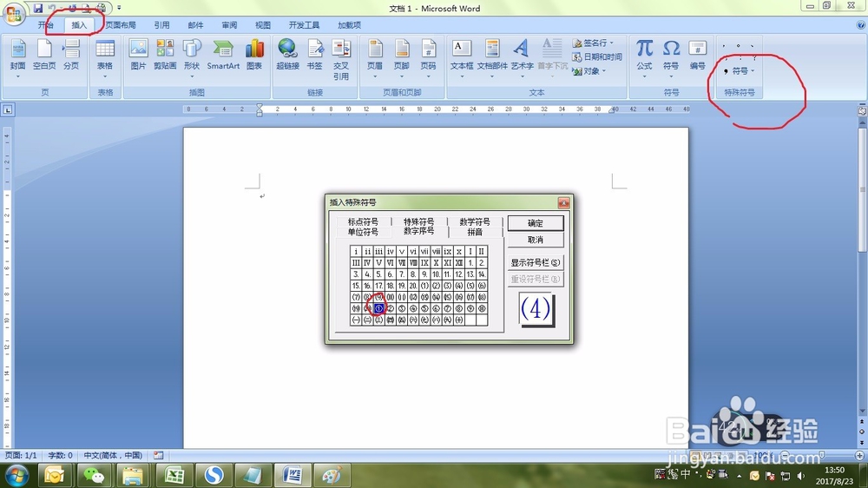Open the table (表格) insert menu
This screenshot has width=868, height=488.
click(x=105, y=58)
